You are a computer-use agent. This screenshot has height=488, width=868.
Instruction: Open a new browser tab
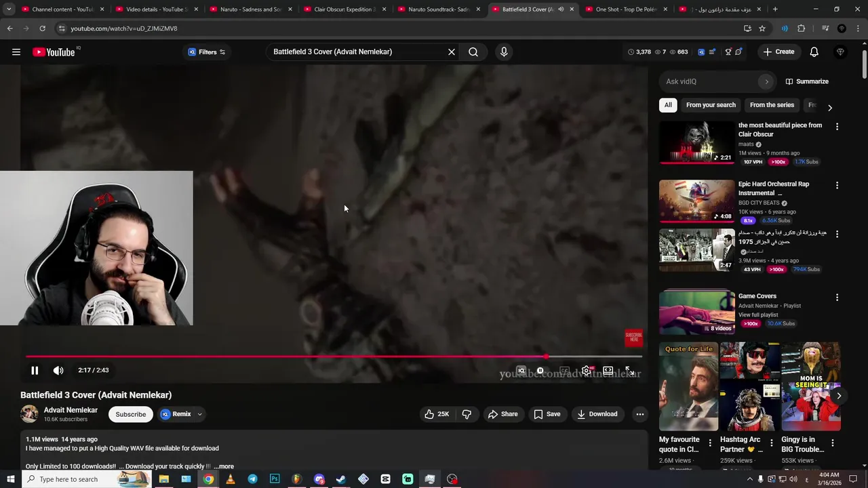pyautogui.click(x=775, y=9)
